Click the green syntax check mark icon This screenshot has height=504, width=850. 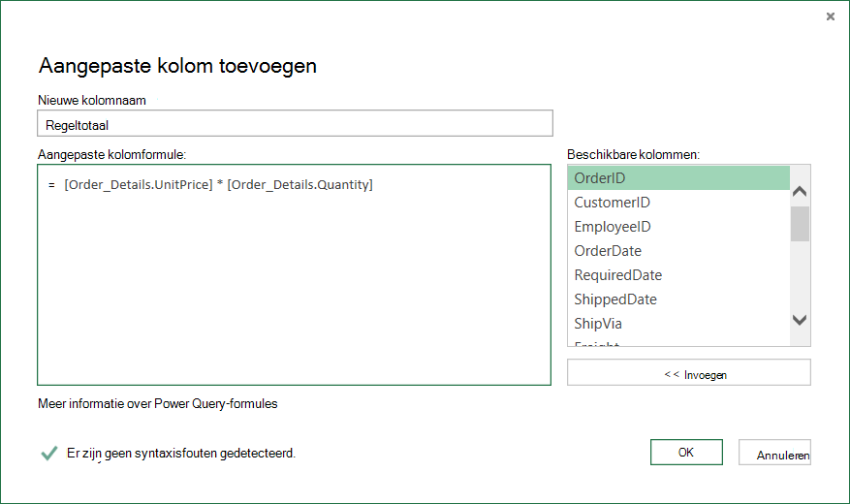pyautogui.click(x=48, y=453)
